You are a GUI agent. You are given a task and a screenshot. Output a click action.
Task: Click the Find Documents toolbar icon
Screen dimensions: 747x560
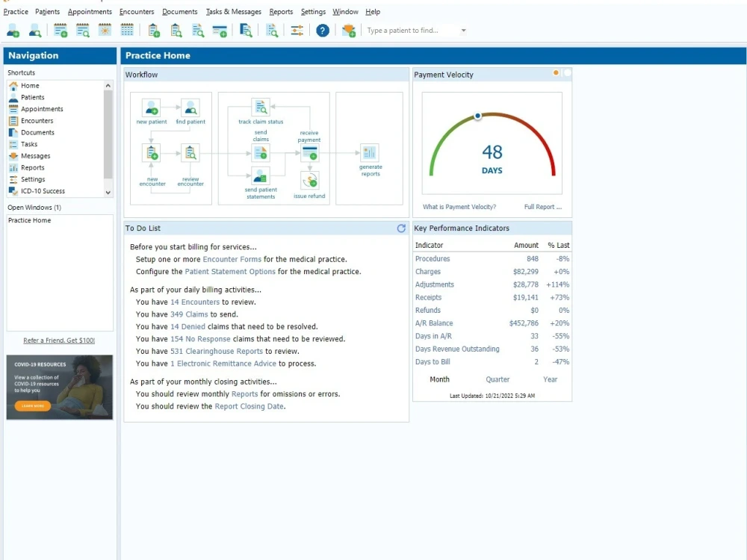(245, 31)
